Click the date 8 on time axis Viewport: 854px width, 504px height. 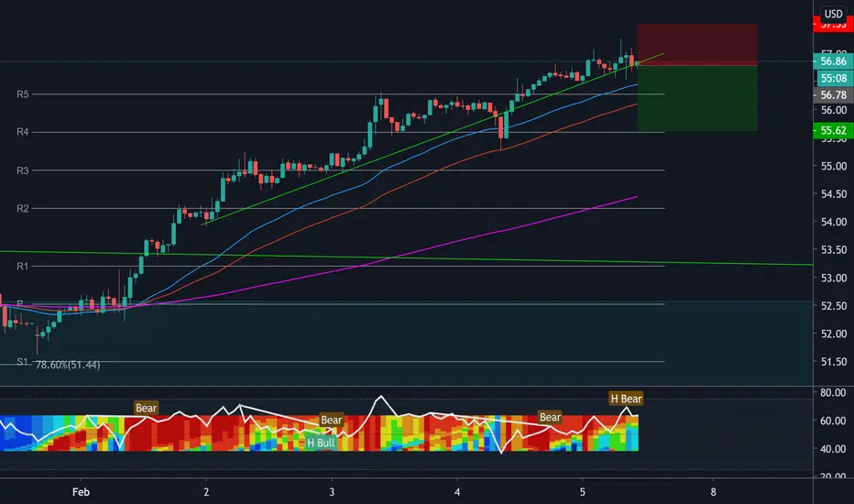pyautogui.click(x=714, y=492)
